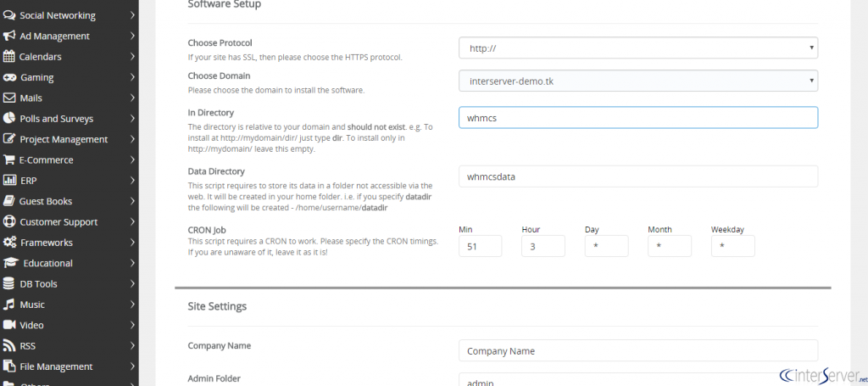This screenshot has width=868, height=386.
Task: Open the Ad Management category
Action: point(70,36)
